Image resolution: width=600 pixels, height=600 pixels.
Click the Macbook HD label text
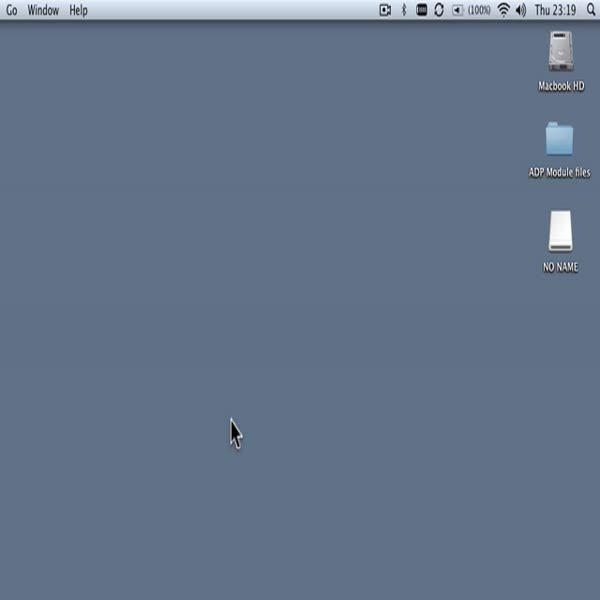point(560,87)
